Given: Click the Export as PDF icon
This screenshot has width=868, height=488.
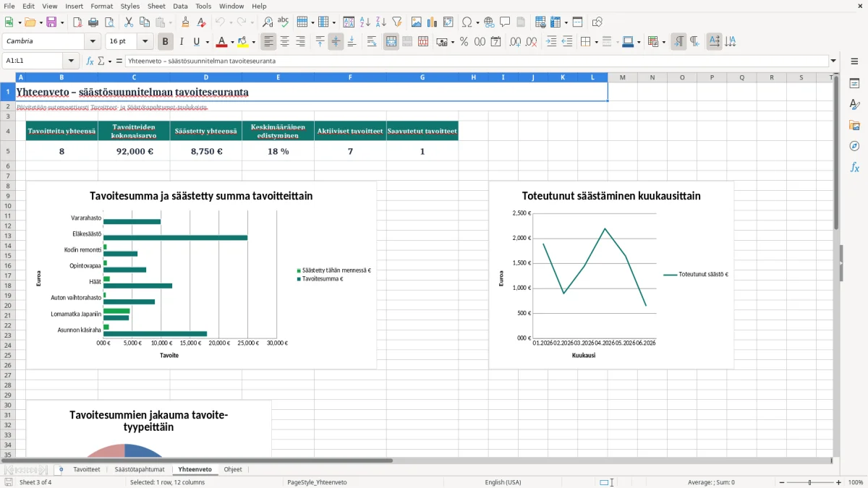Looking at the screenshot, I should [77, 22].
